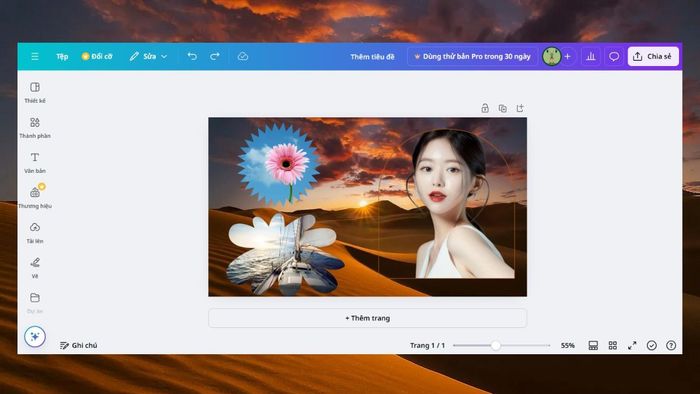This screenshot has width=700, height=394.
Task: Open the Thành phần elements panel
Action: [x=35, y=128]
